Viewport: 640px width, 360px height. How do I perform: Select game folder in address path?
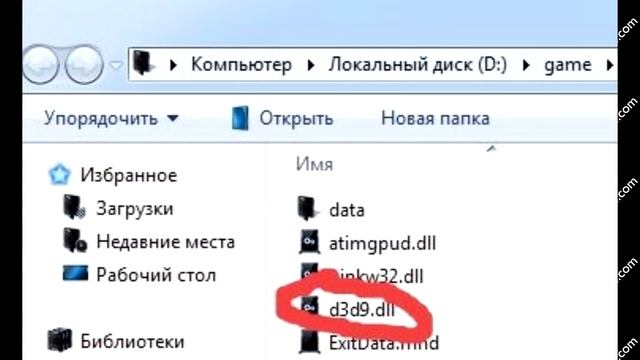(x=568, y=65)
